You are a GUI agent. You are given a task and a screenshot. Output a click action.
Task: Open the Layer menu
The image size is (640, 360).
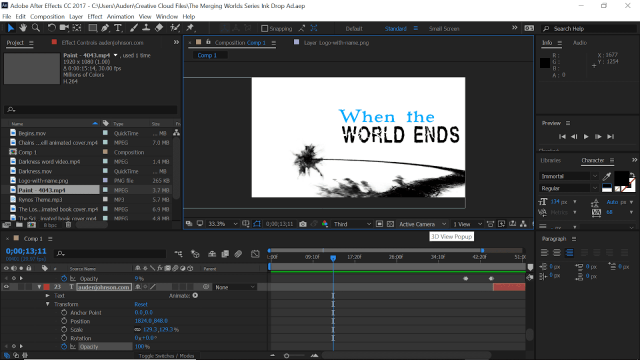click(x=76, y=17)
